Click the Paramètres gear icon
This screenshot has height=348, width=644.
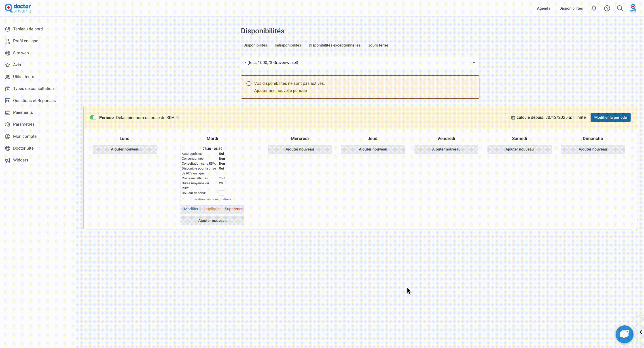click(x=8, y=125)
